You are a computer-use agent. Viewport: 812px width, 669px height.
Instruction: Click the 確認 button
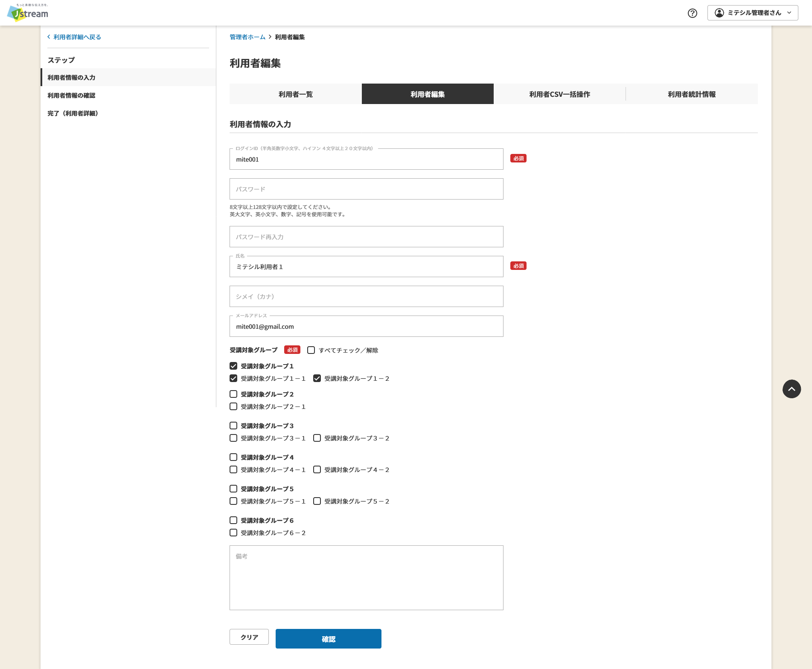329,639
